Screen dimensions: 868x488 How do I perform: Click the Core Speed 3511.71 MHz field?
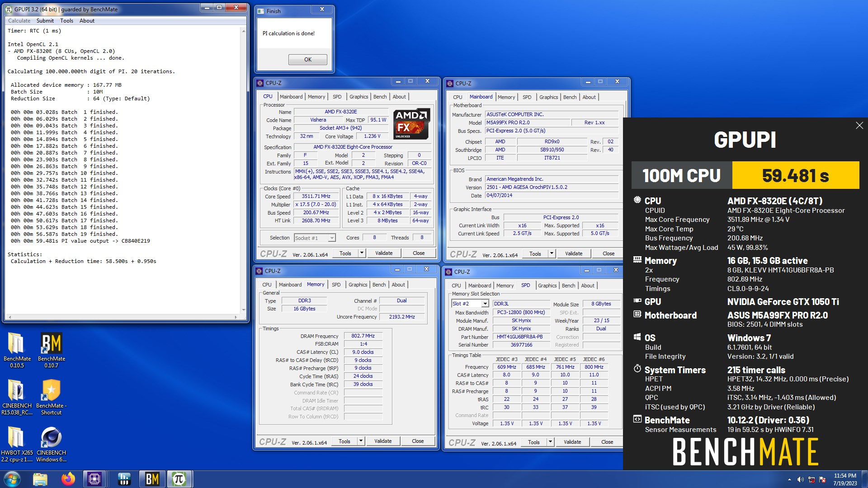tap(316, 197)
